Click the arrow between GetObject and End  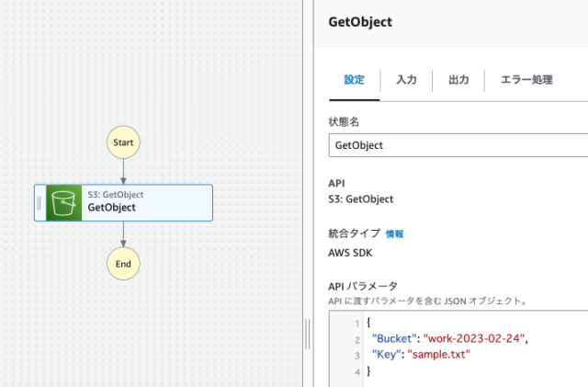click(x=123, y=234)
